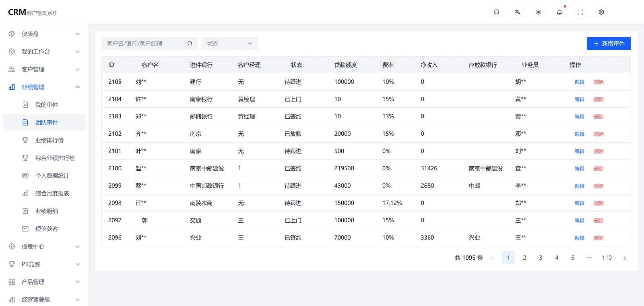Click the 产品管理 grid icon
The width and height of the screenshot is (644, 306).
pos(12,282)
